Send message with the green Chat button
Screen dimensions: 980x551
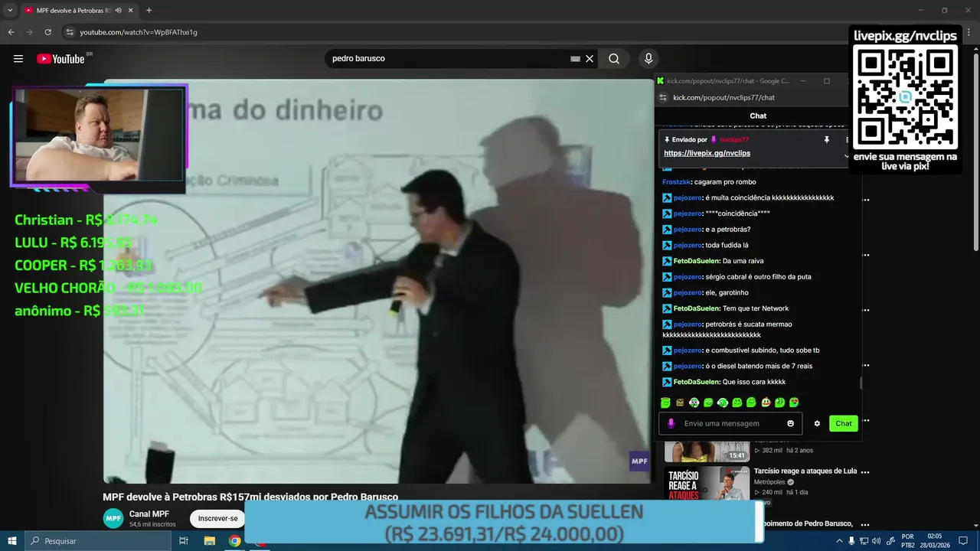(x=843, y=423)
